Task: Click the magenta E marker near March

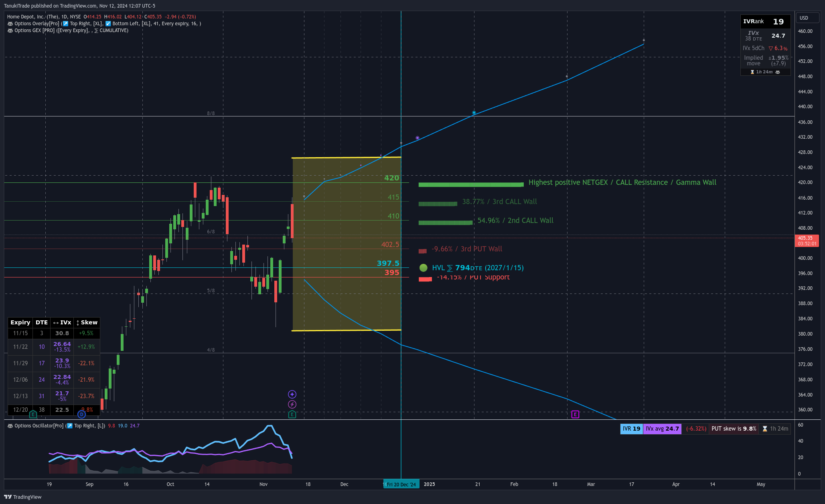Action: 575,414
